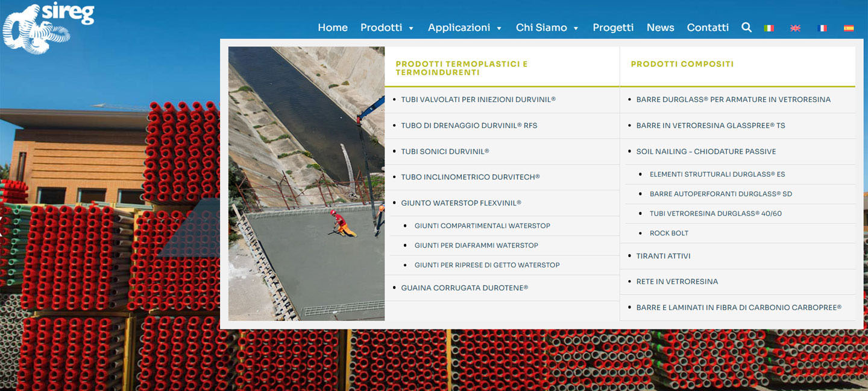Screen dimensions: 868x391
Task: Select the English UK flag
Action: click(x=795, y=28)
